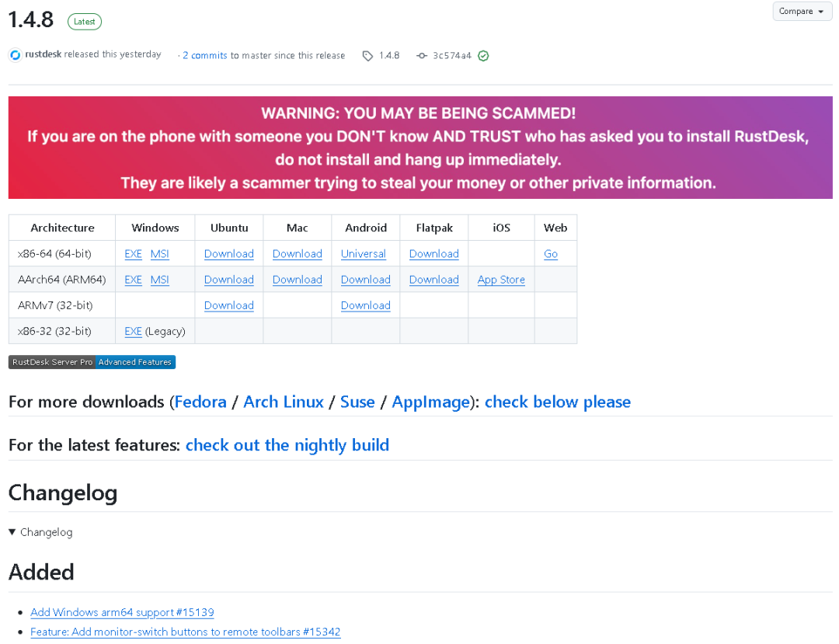Follow the check below please link
The width and height of the screenshot is (839, 644).
pyautogui.click(x=558, y=402)
